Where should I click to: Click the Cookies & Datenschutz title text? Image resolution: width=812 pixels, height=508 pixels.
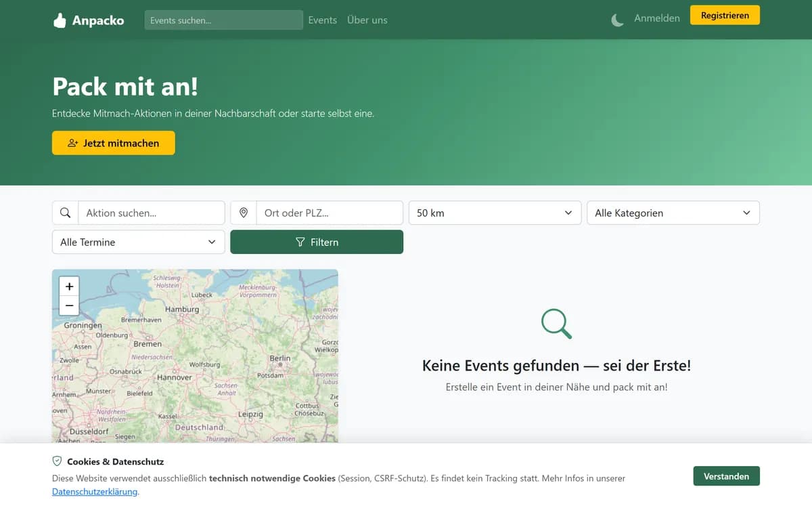point(115,461)
